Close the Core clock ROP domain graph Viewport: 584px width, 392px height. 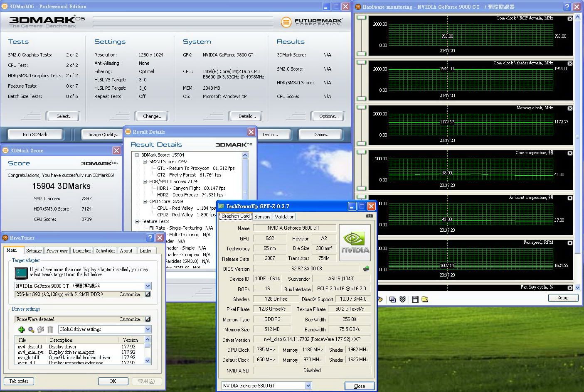click(x=570, y=19)
